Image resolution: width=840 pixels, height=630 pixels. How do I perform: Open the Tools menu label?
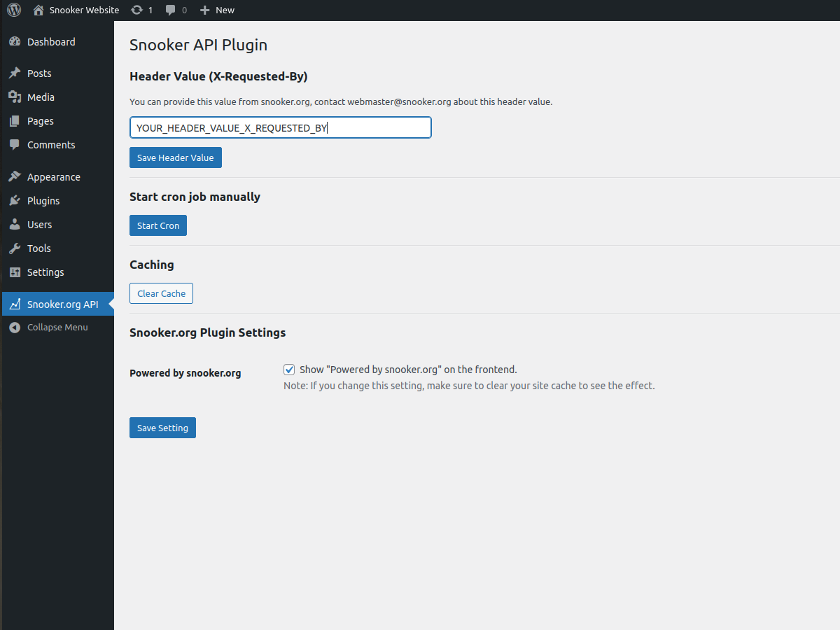point(39,248)
